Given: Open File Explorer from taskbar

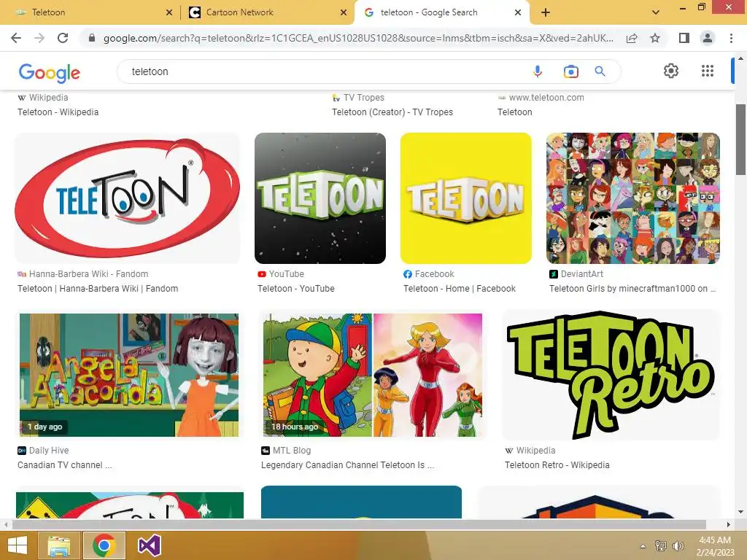Looking at the screenshot, I should point(59,545).
